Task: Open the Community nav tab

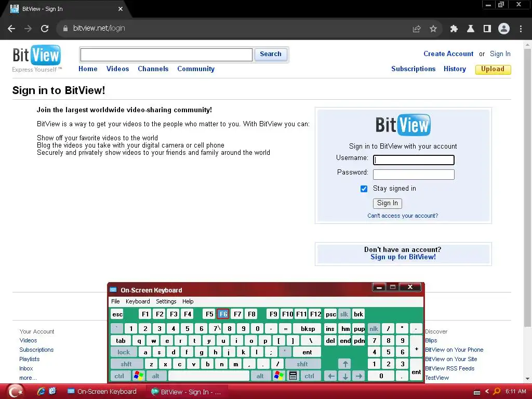Action: [x=196, y=69]
